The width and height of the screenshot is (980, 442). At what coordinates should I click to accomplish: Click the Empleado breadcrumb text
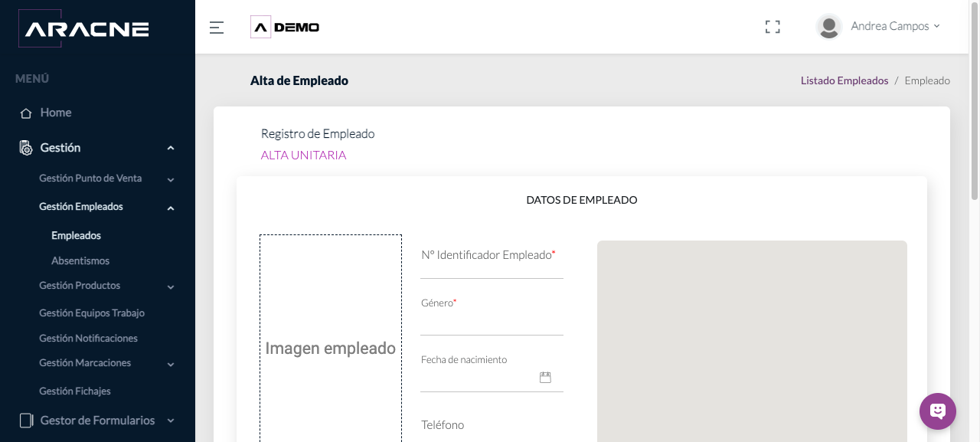point(927,80)
